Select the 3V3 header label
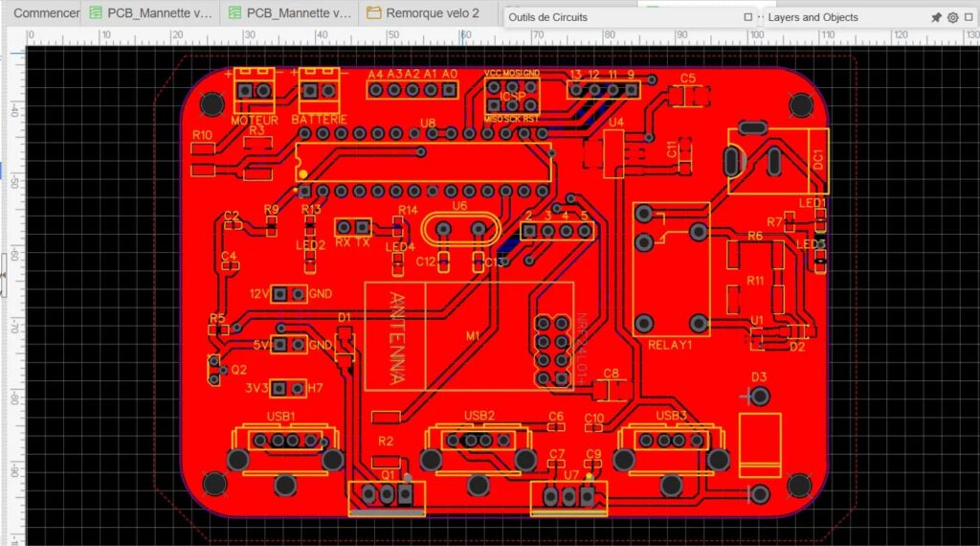Viewport: 980px width, 546px height. point(256,388)
